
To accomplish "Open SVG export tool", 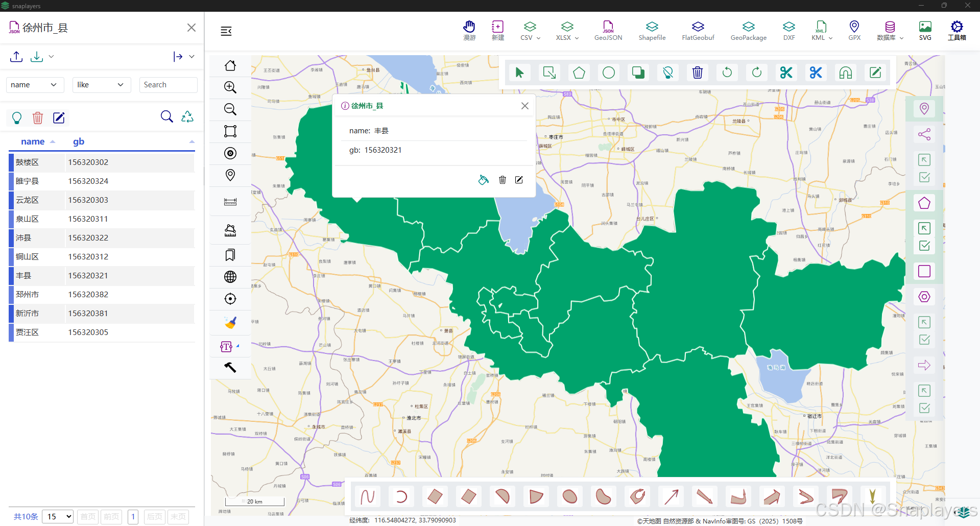I will [925, 31].
